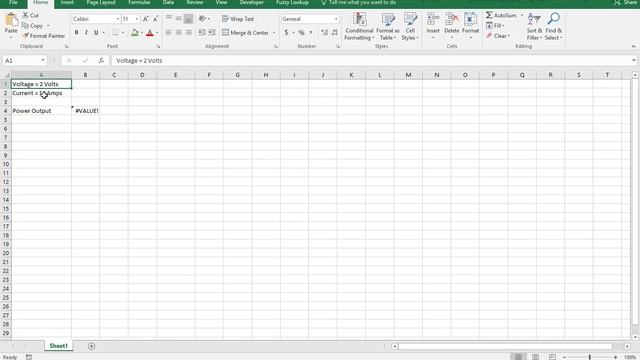Select the Format Painter brush

tap(26, 36)
